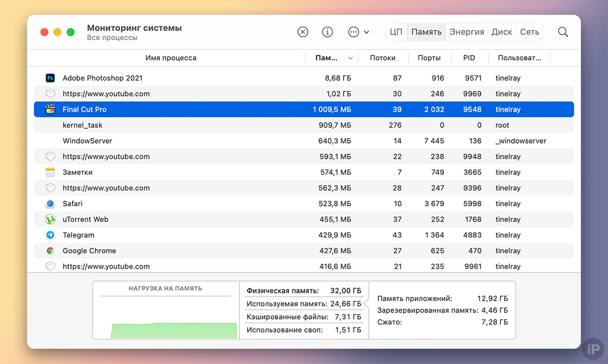Open the Диск tab
The height and width of the screenshot is (364, 608).
[502, 32]
